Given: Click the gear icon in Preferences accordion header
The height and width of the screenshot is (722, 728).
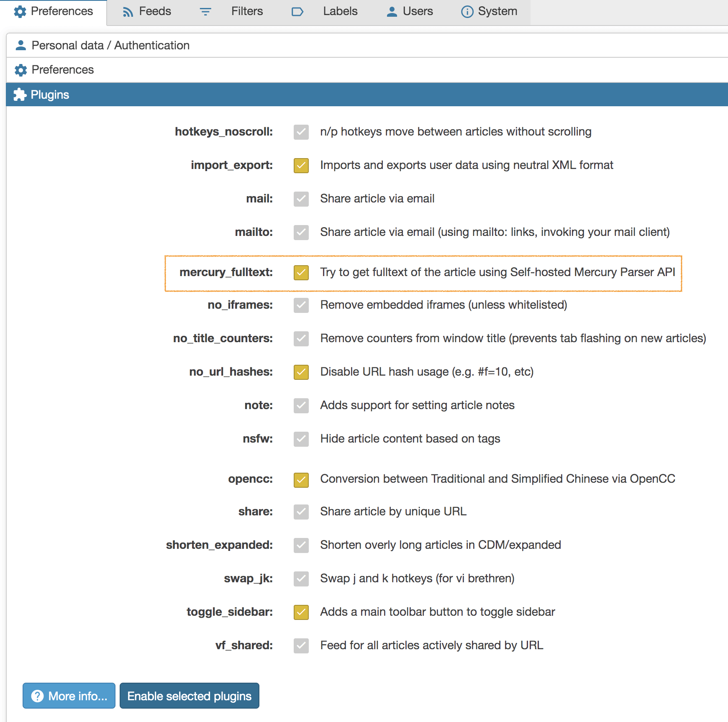Looking at the screenshot, I should point(21,70).
